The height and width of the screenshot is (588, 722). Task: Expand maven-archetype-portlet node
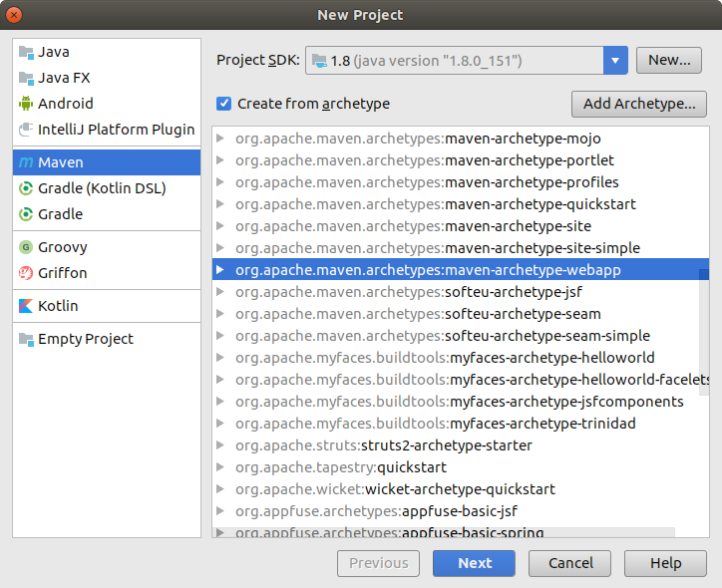coord(220,160)
